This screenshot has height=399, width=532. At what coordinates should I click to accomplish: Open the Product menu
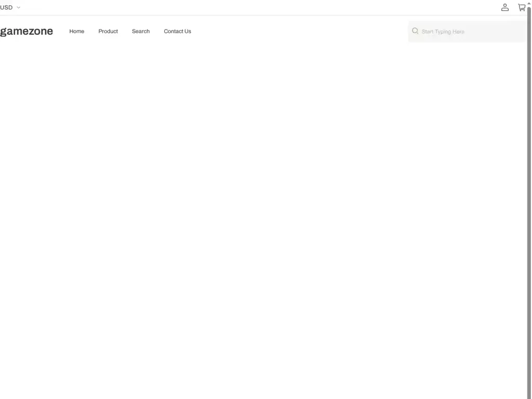pos(108,31)
